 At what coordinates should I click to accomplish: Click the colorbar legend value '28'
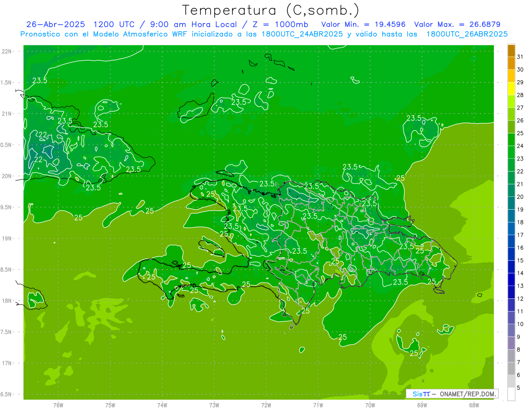[x=520, y=95]
